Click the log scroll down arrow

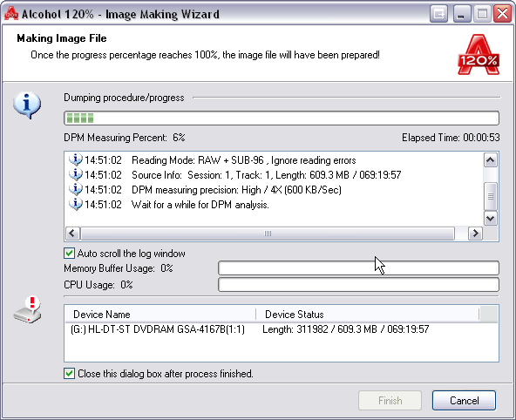click(491, 219)
